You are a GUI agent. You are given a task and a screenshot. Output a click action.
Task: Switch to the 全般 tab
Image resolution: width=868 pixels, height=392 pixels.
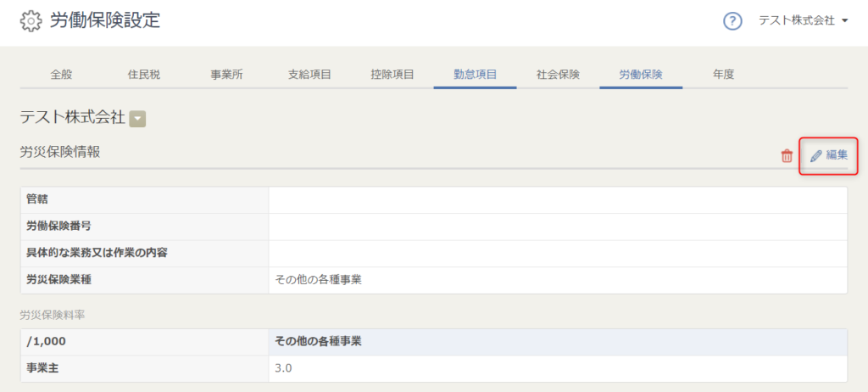point(61,75)
